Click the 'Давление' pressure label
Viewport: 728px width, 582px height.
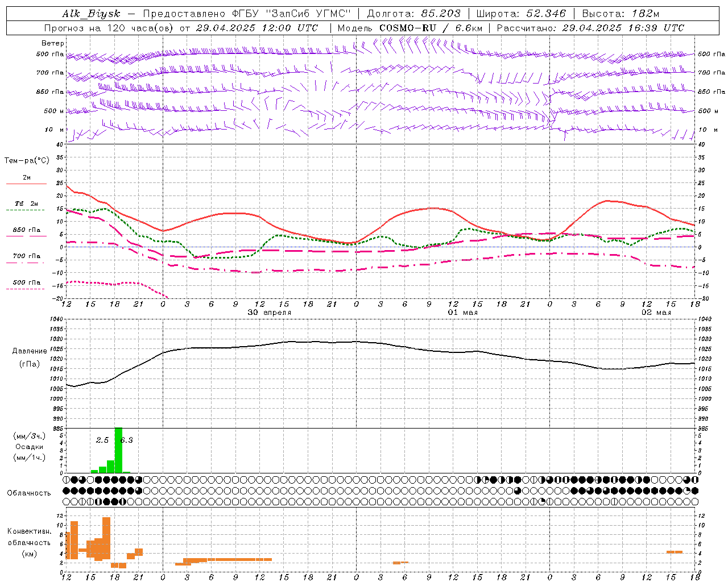pyautogui.click(x=30, y=351)
